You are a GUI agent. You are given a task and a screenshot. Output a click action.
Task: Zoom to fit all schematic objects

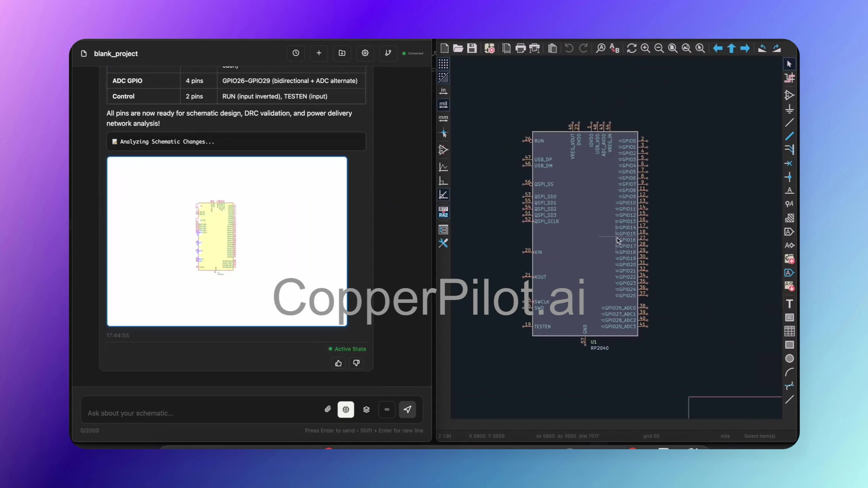[x=687, y=48]
